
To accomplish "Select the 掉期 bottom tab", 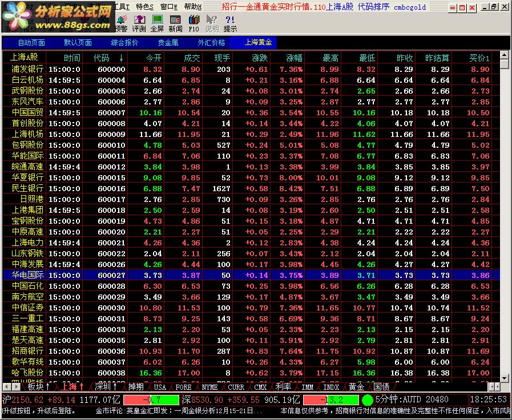I will [x=136, y=387].
